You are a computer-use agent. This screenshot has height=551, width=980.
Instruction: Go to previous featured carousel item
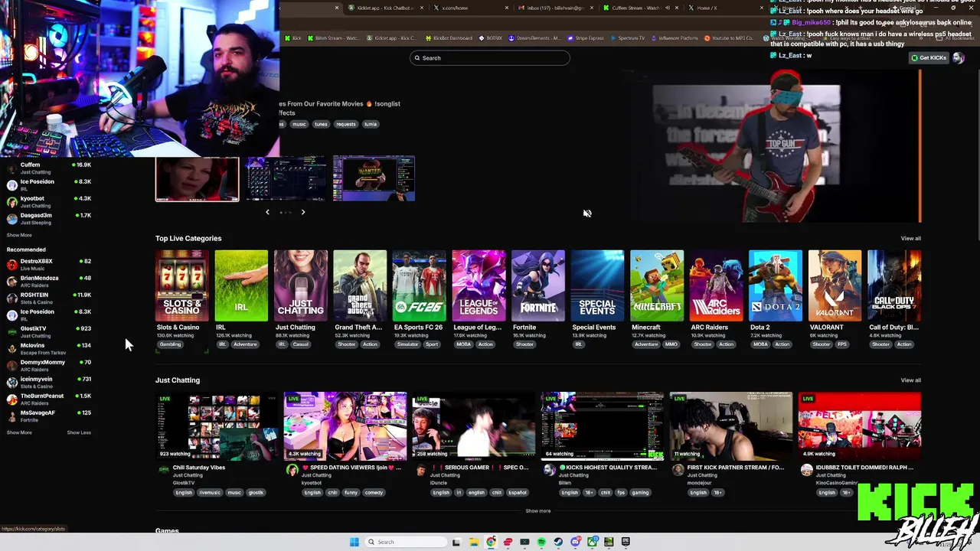click(267, 212)
